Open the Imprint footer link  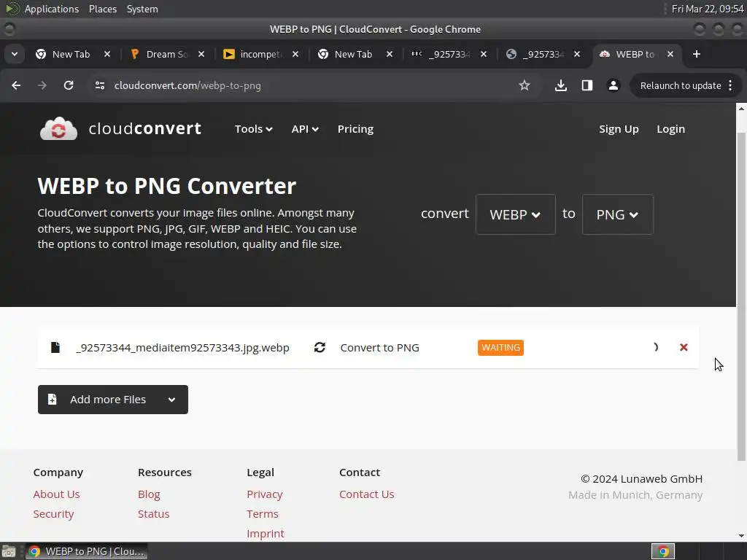tap(266, 534)
